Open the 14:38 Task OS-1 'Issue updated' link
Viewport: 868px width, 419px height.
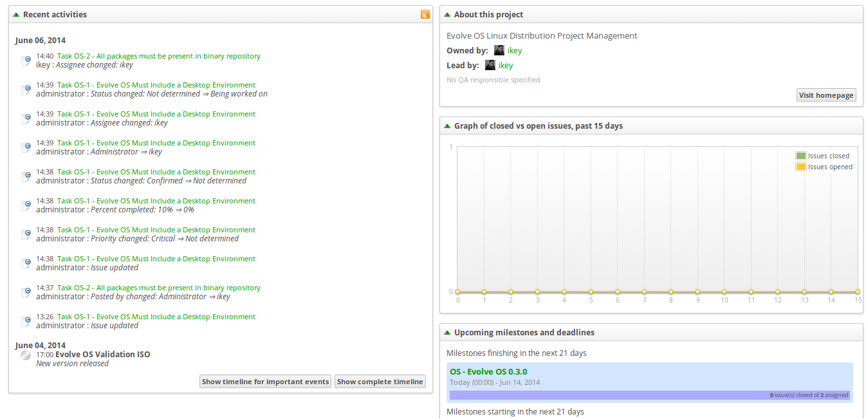coord(156,259)
